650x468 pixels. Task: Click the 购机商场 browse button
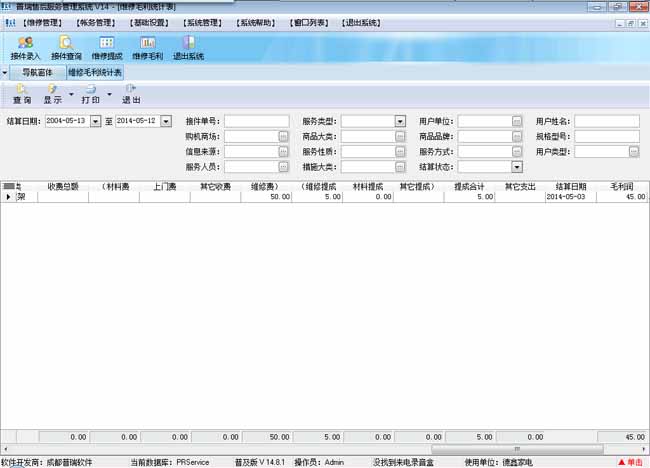click(283, 136)
